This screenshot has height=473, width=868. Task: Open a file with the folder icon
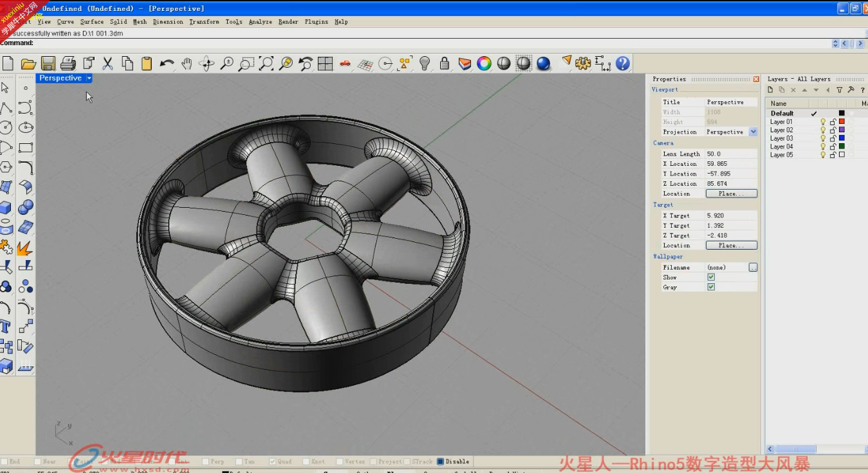click(x=28, y=63)
